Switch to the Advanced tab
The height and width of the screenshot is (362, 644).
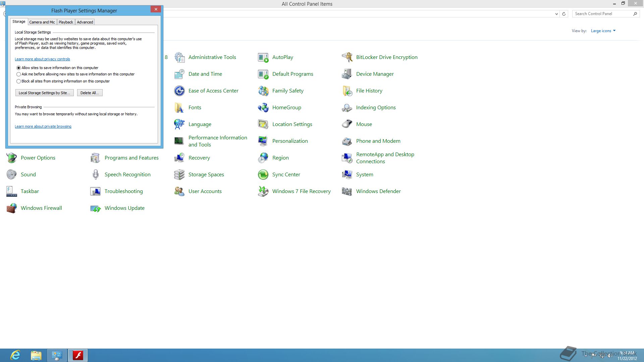click(x=85, y=22)
